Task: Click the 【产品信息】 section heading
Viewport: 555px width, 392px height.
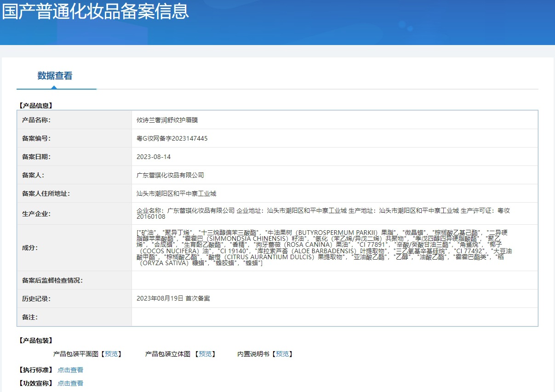Action: (x=36, y=105)
